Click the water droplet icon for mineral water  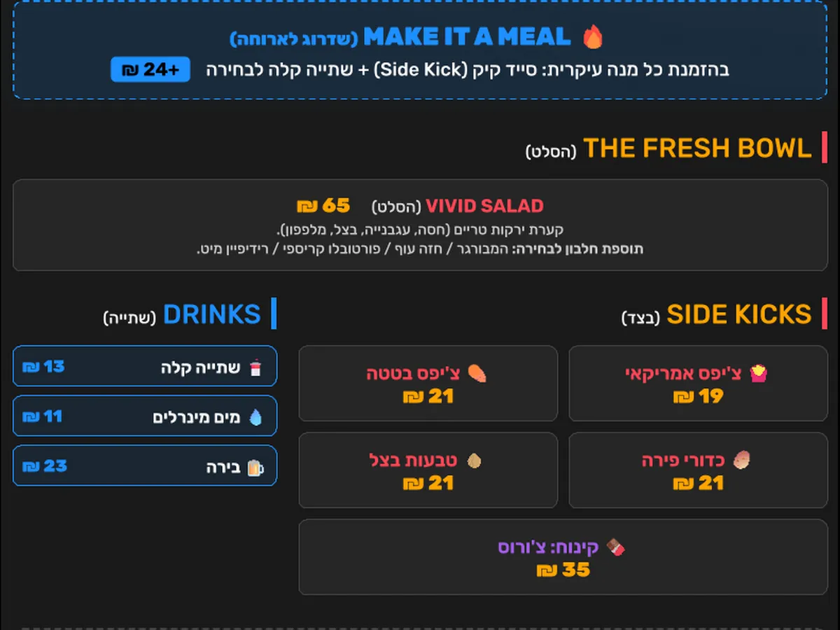click(x=255, y=418)
